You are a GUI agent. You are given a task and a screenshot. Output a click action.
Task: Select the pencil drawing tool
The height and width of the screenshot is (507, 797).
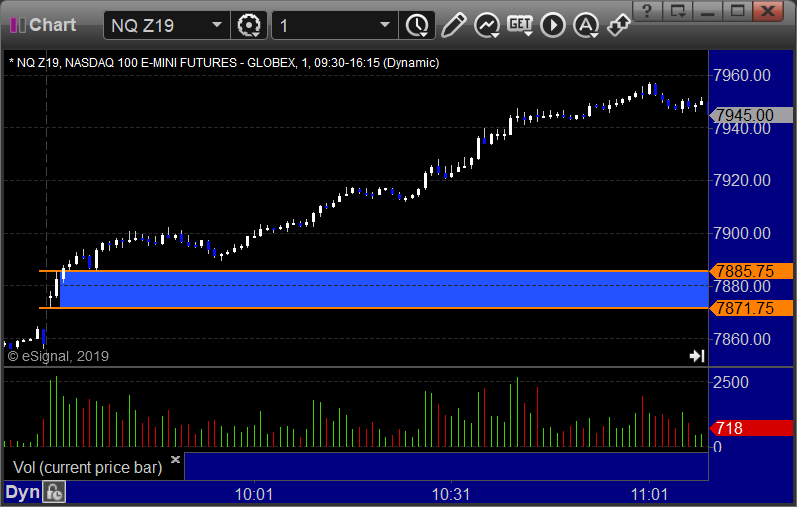[453, 25]
